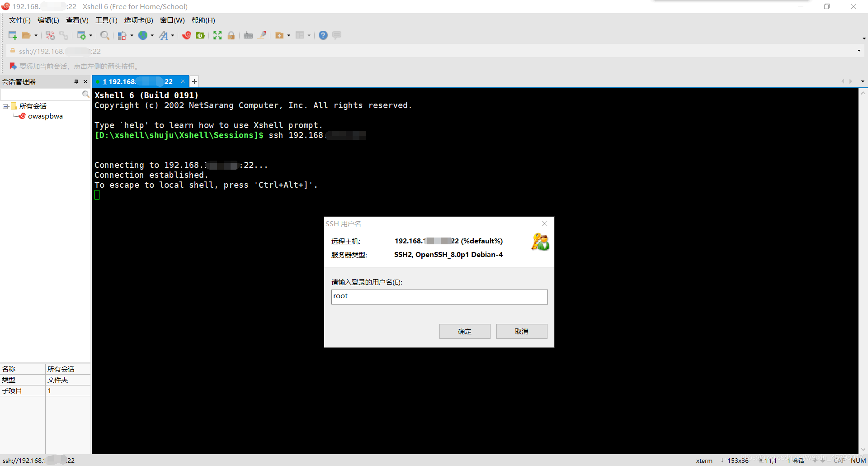Add a new tab with plus button
This screenshot has height=466, width=868.
(x=194, y=81)
